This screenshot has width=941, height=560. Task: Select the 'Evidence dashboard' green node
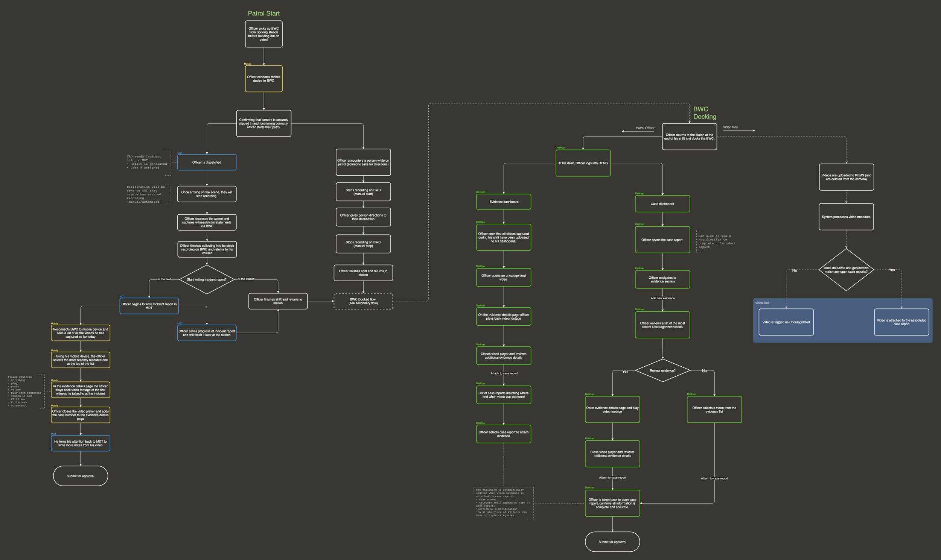point(504,202)
